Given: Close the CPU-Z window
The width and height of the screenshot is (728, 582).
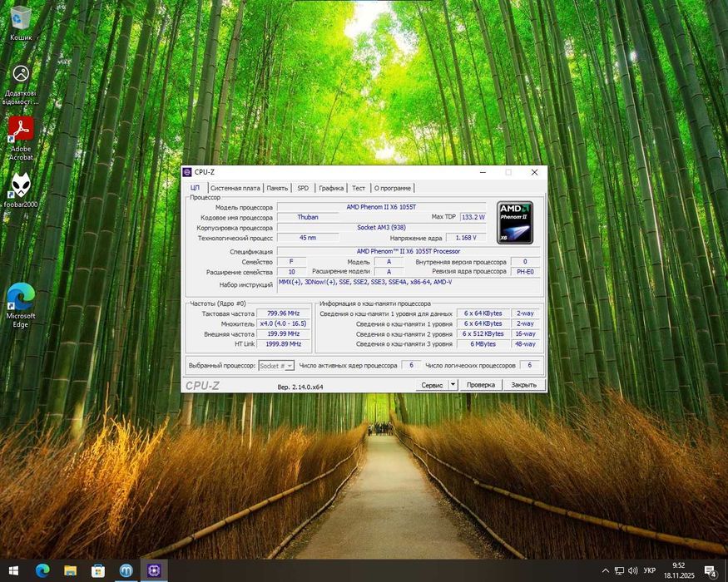Looking at the screenshot, I should 534,172.
